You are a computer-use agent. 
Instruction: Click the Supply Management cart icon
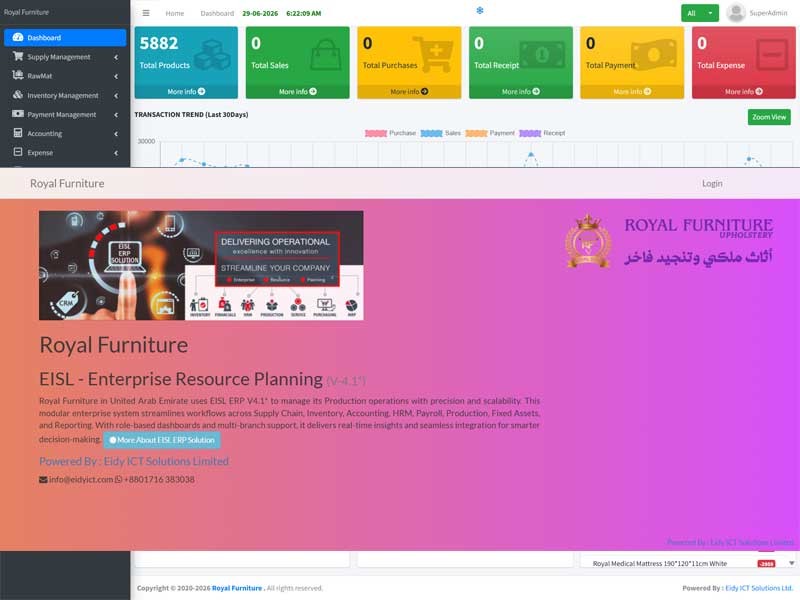click(x=18, y=56)
